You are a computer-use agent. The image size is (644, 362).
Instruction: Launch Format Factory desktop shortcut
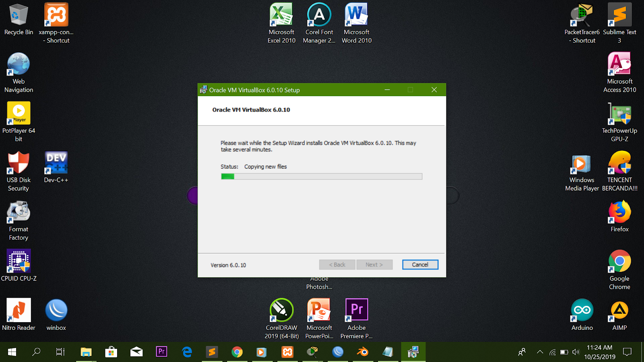tap(19, 220)
